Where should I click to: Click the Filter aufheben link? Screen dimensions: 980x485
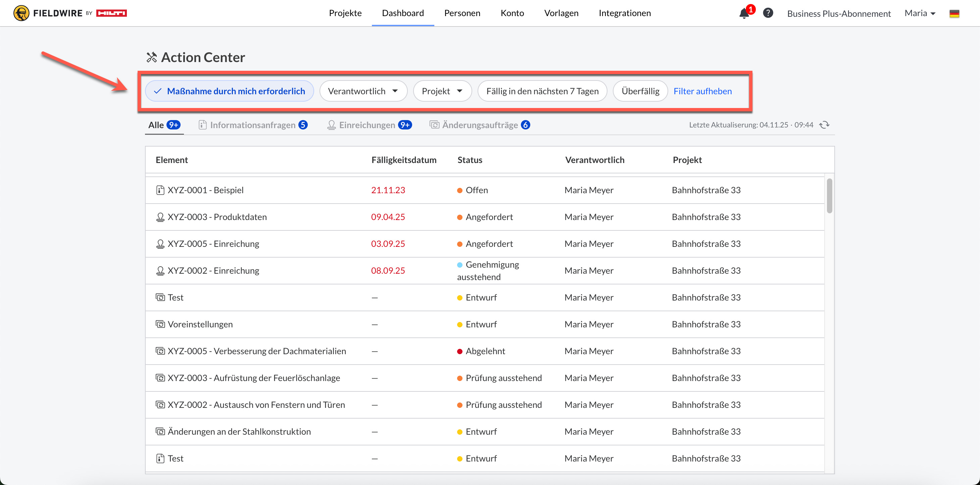point(702,91)
